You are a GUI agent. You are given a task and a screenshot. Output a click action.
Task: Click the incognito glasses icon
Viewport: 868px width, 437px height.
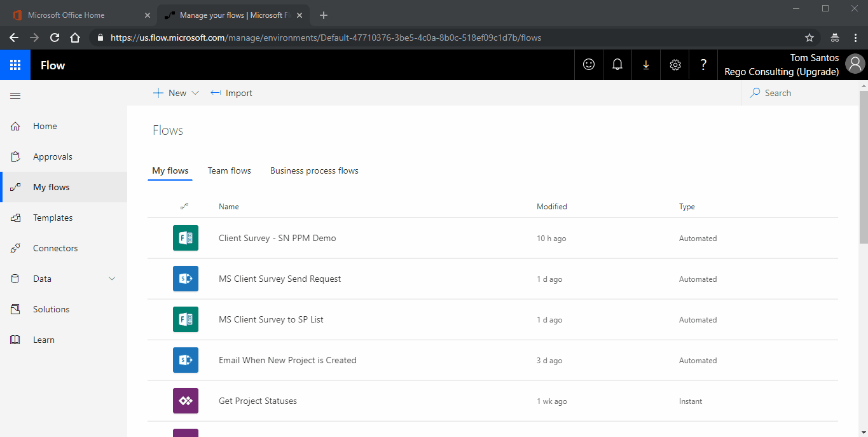pyautogui.click(x=835, y=38)
